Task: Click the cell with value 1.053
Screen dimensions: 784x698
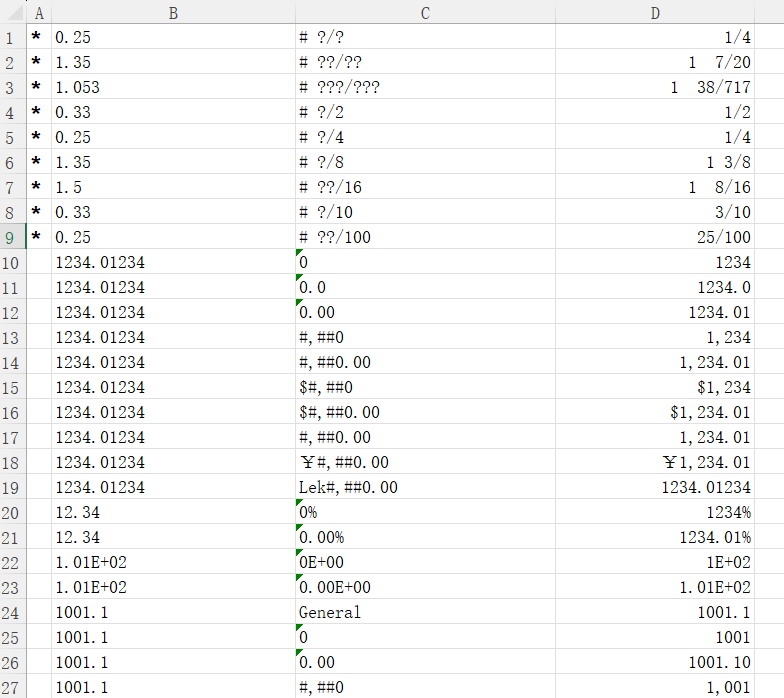Action: (x=173, y=87)
